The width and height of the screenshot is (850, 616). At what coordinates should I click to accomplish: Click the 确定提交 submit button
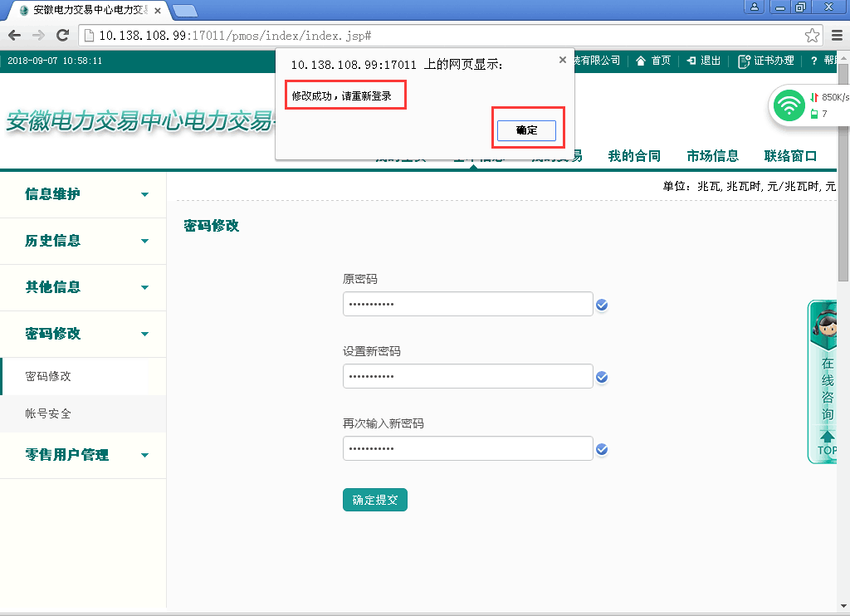coord(374,500)
